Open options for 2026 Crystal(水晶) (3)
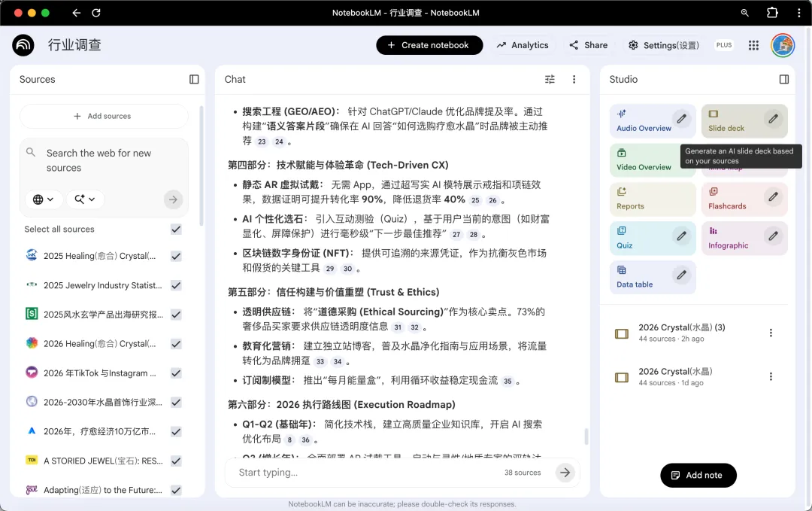 pyautogui.click(x=771, y=333)
